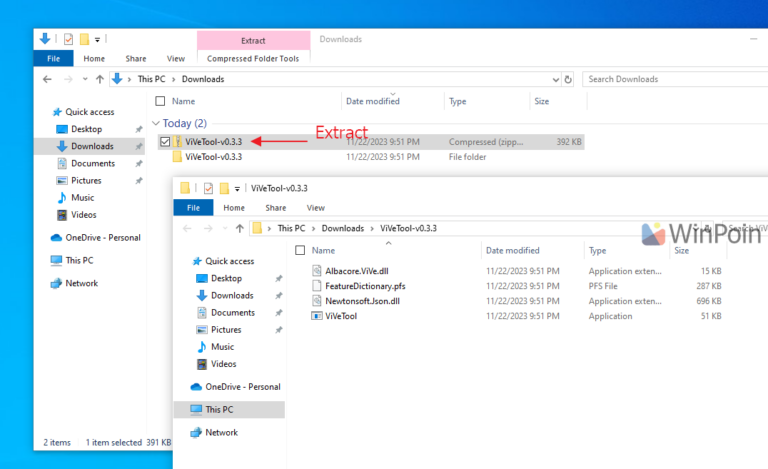Select Newtonsoft.Json.dll file
This screenshot has height=469, width=768.
pos(362,302)
